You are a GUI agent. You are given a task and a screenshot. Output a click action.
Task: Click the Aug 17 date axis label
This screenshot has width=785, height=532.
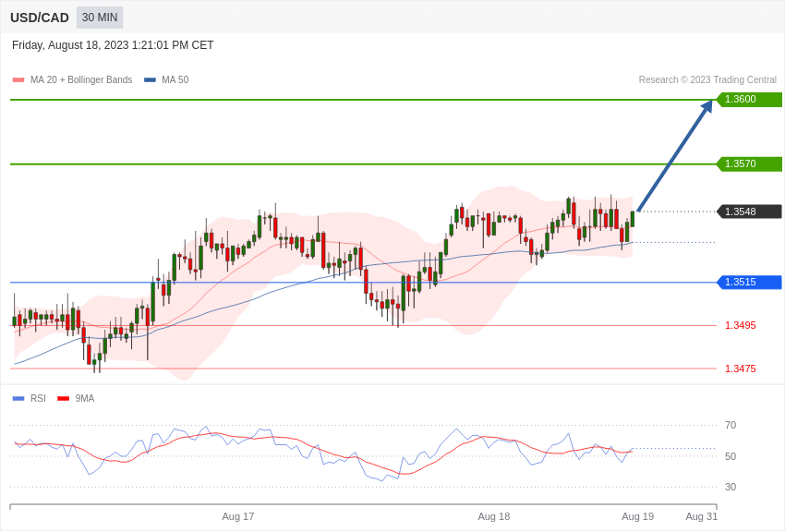coord(237,516)
